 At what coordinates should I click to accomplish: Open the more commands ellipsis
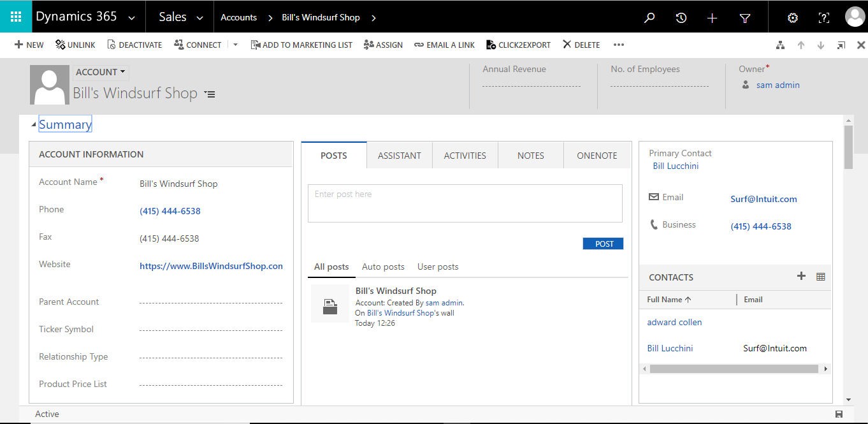618,45
